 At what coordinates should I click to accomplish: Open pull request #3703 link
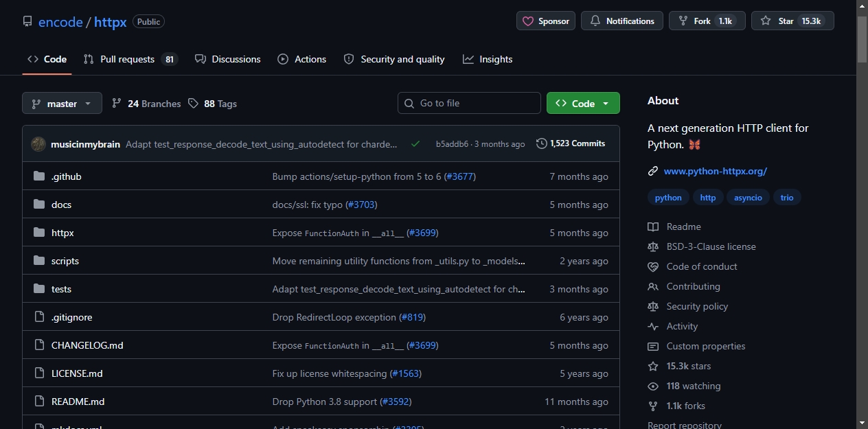pos(361,205)
